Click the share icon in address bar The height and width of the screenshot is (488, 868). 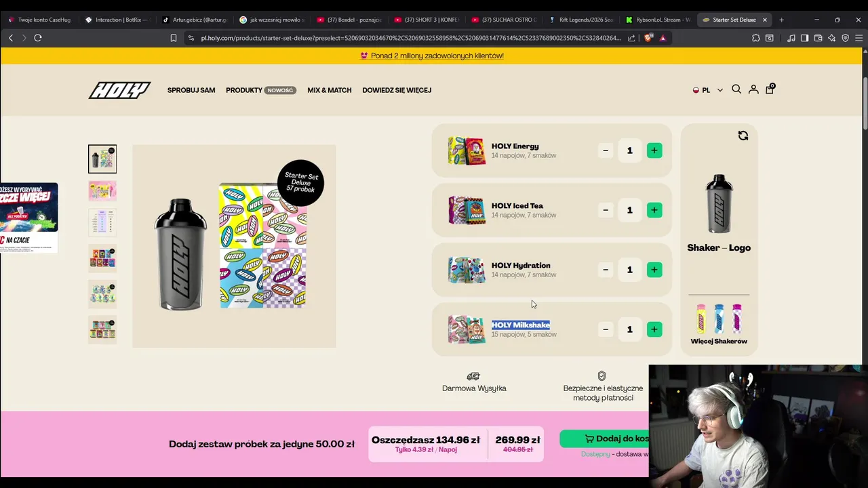coord(632,38)
